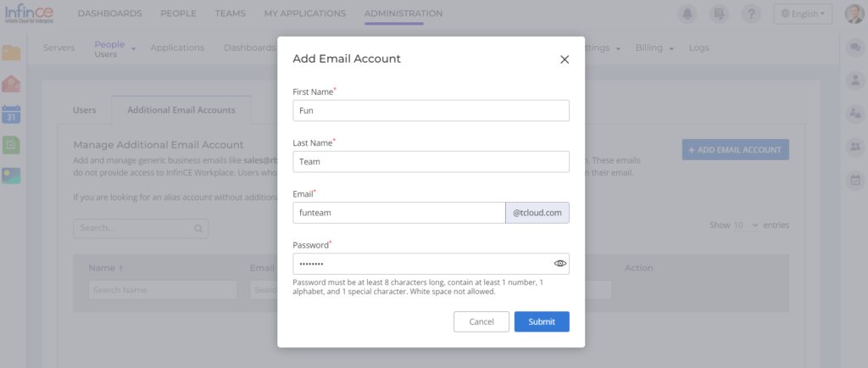Expand the Show entries count dropdown
868x368 pixels.
click(x=746, y=226)
